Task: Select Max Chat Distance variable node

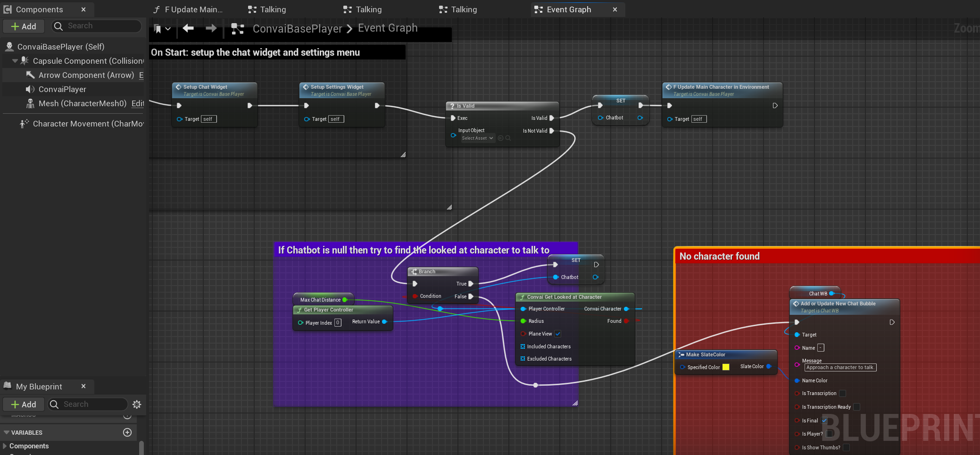Action: tap(323, 300)
